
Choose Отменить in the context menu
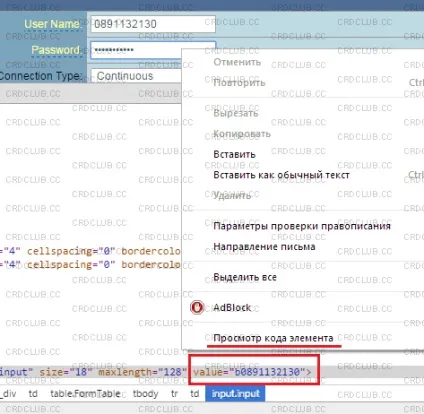pos(237,62)
